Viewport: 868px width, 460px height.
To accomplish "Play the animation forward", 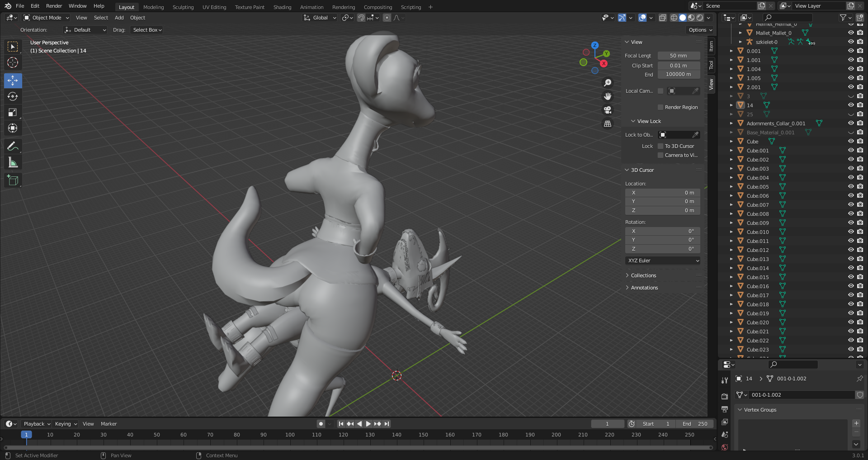I will (368, 424).
